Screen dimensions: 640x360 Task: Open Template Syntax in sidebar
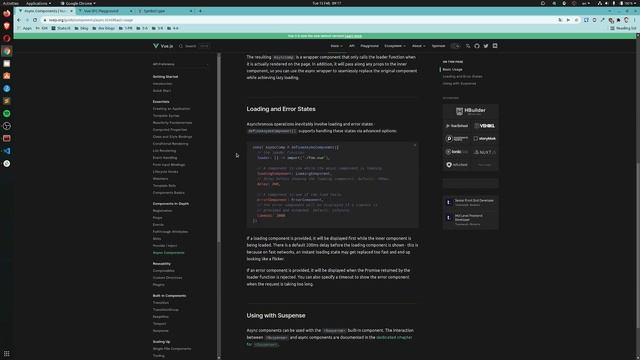166,116
